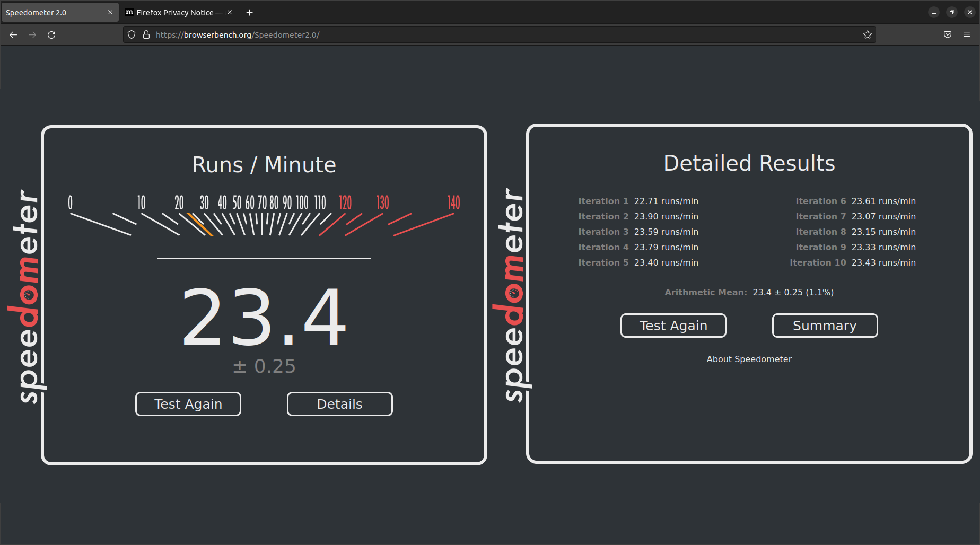Open the tracking protection shield icon
The image size is (980, 545).
(x=132, y=34)
